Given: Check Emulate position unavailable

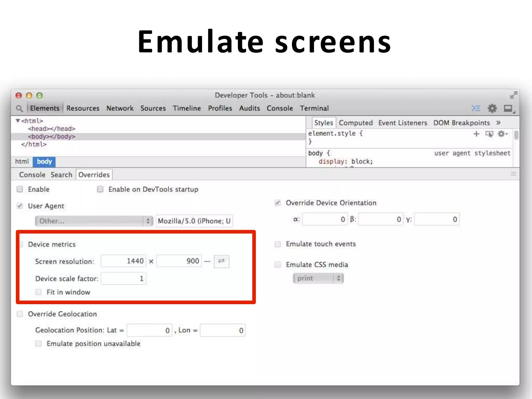Looking at the screenshot, I should coord(38,343).
